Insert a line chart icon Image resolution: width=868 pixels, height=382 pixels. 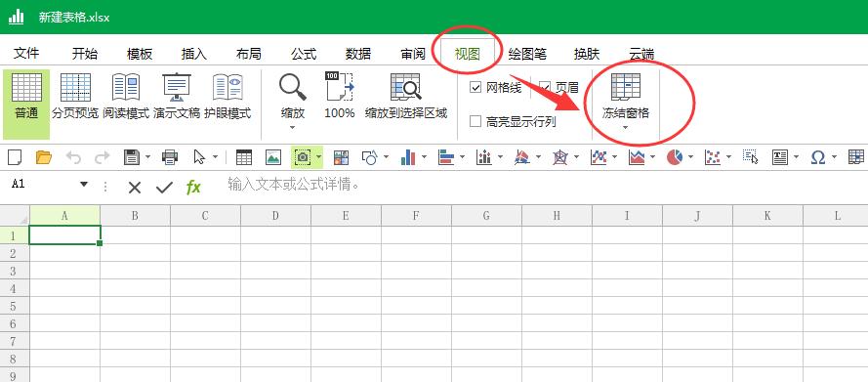(x=599, y=158)
